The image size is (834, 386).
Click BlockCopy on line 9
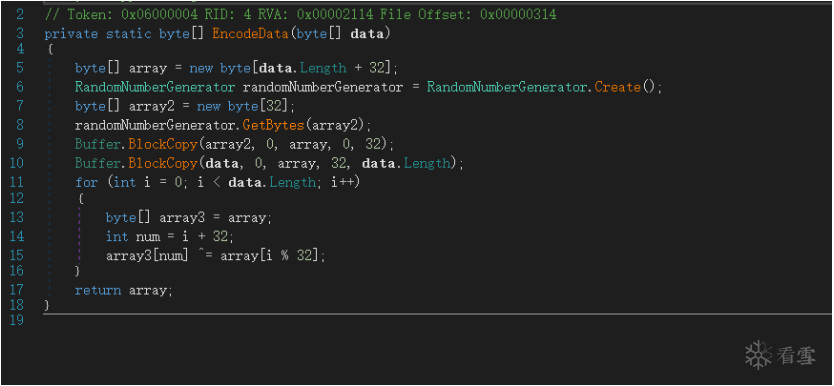tap(162, 144)
